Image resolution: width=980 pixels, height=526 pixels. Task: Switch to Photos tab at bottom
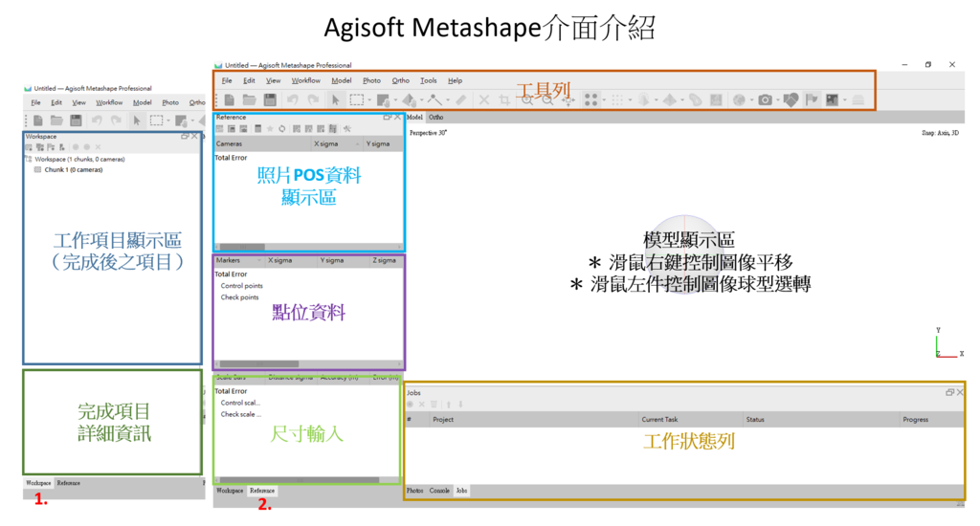pos(415,491)
